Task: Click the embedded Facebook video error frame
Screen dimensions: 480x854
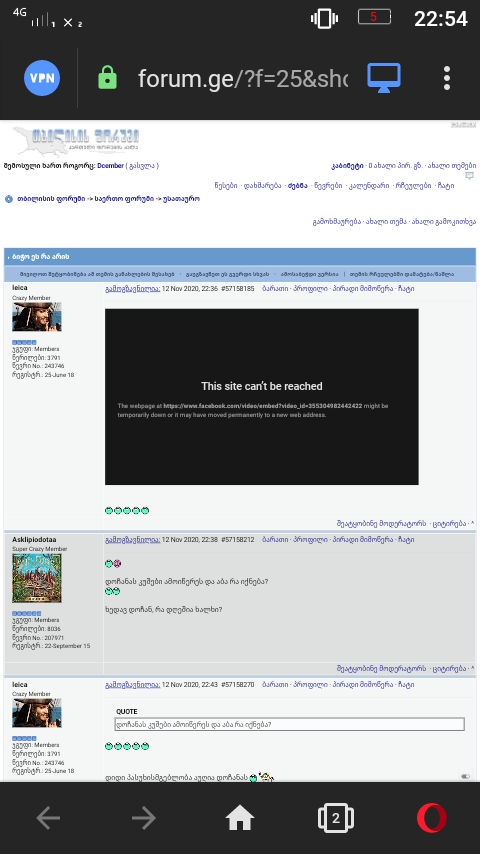Action: tap(262, 396)
